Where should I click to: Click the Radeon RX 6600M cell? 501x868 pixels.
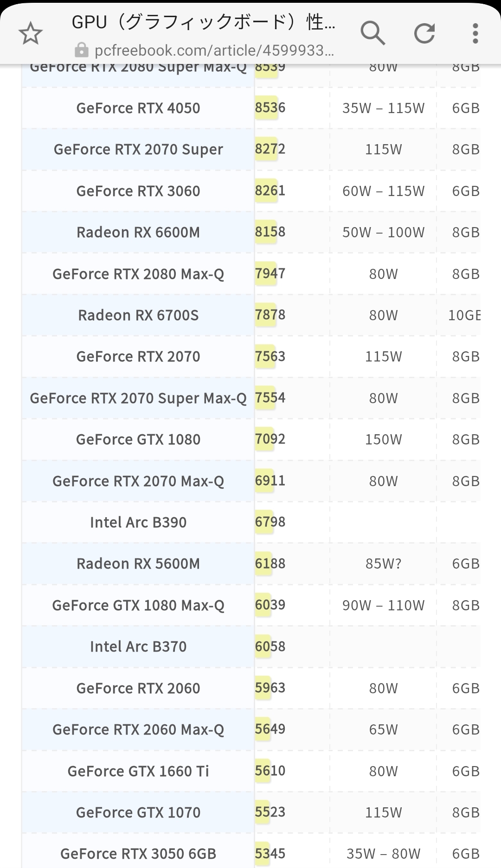point(138,232)
